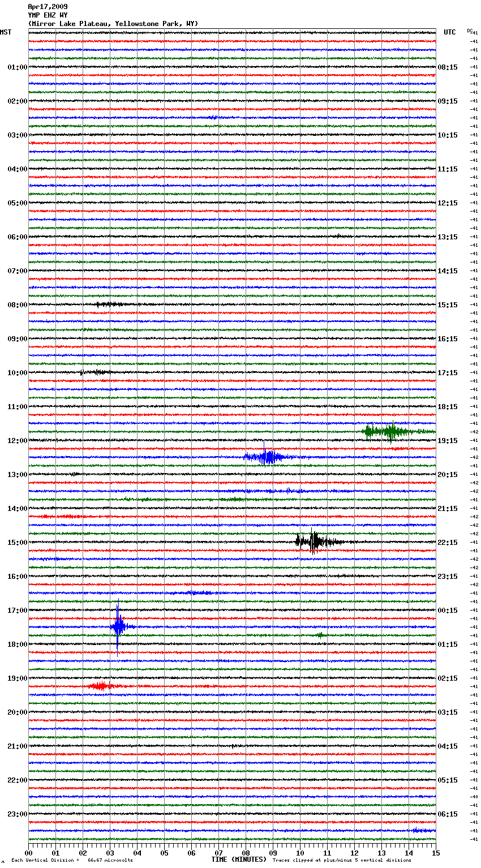Select the 09:00 MST time label
This screenshot has height=868, width=481.
[17, 339]
